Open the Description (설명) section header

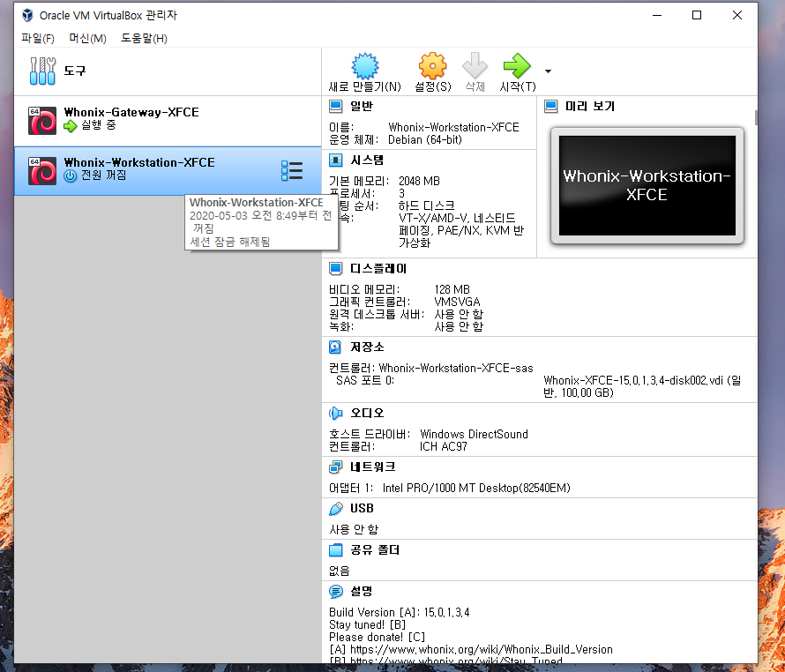362,592
